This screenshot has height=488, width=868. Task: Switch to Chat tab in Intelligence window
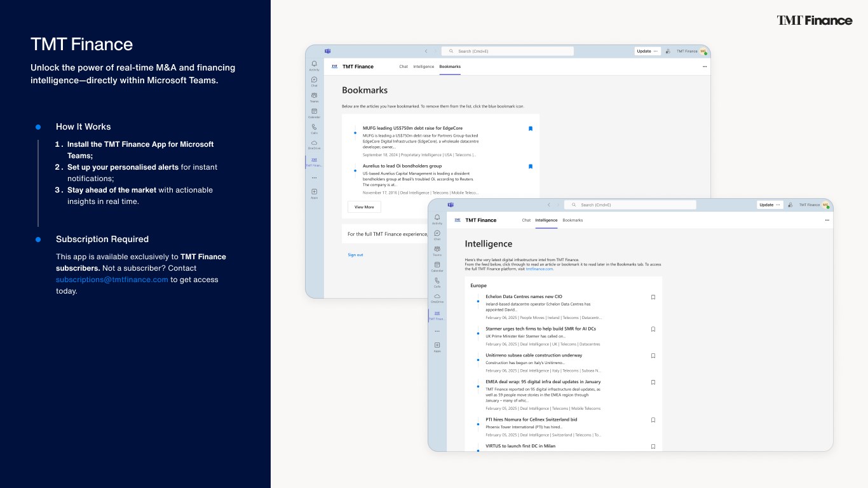pyautogui.click(x=526, y=220)
